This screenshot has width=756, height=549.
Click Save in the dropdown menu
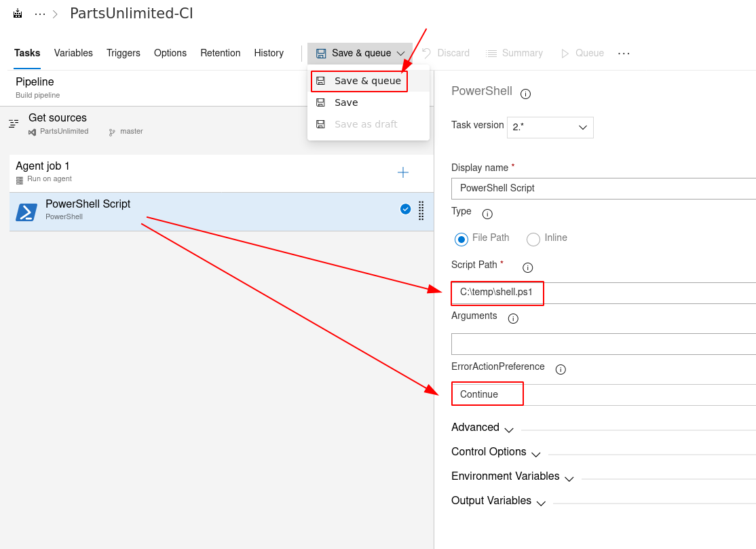[x=346, y=102]
